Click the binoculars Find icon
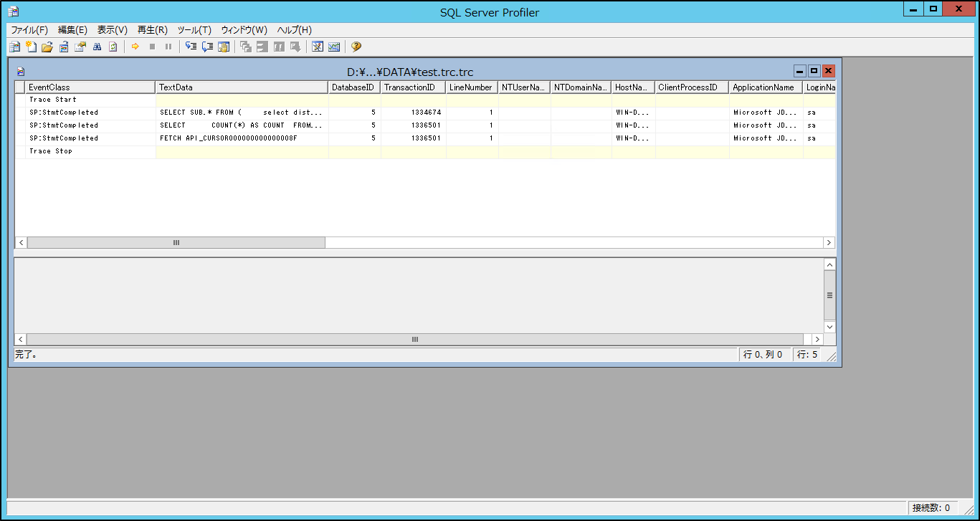Image resolution: width=980 pixels, height=521 pixels. tap(97, 47)
